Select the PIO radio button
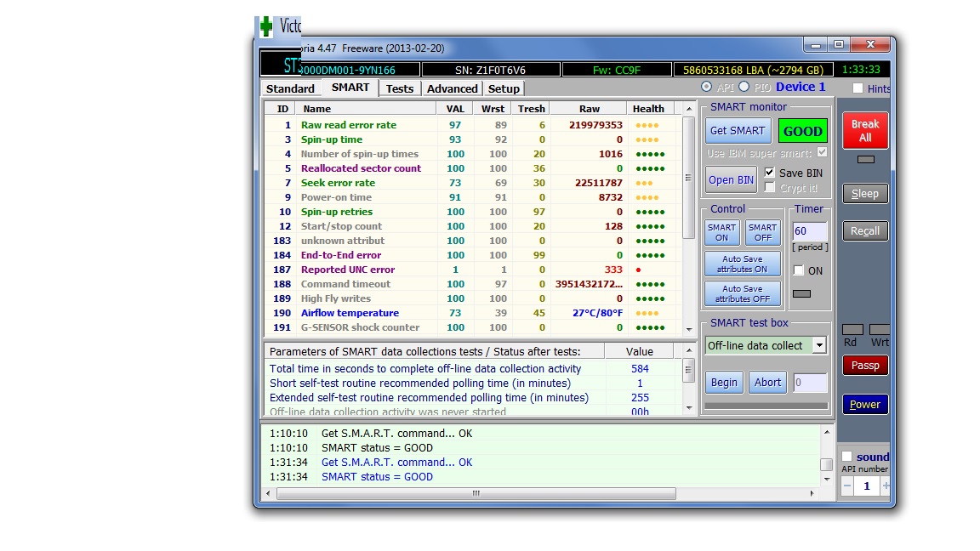Image resolution: width=980 pixels, height=551 pixels. click(x=744, y=88)
